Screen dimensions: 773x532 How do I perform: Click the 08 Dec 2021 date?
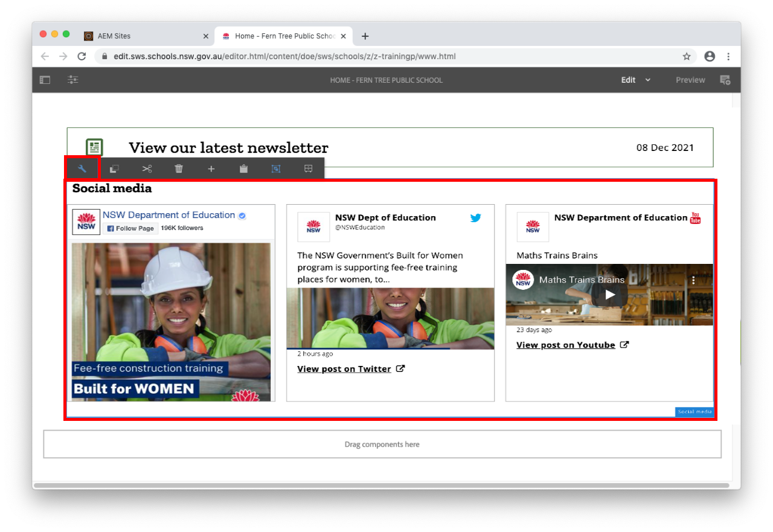pyautogui.click(x=665, y=147)
